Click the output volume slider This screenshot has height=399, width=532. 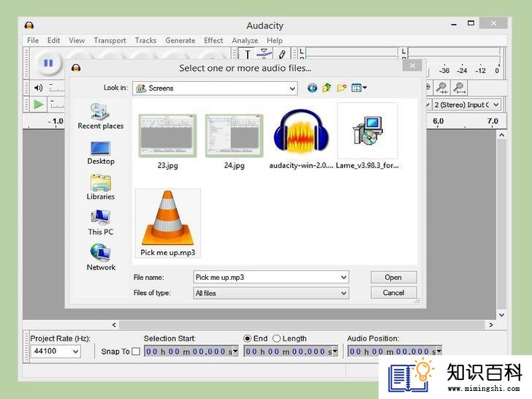56,88
